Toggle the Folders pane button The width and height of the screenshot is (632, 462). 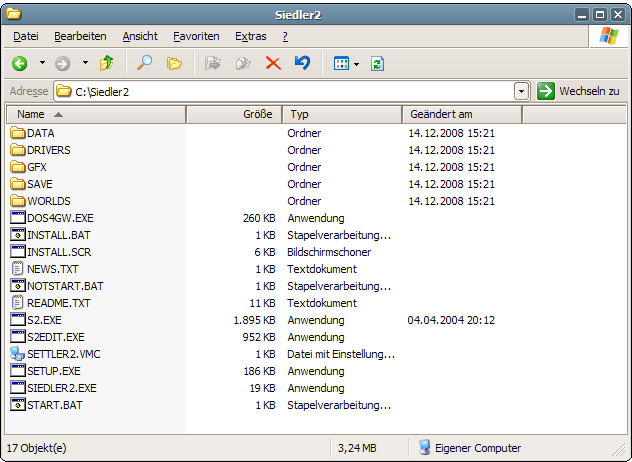coord(174,63)
